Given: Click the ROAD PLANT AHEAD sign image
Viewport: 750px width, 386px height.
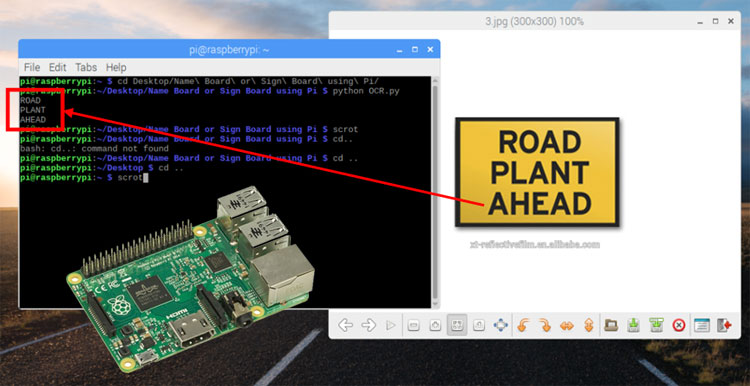Looking at the screenshot, I should pyautogui.click(x=537, y=172).
